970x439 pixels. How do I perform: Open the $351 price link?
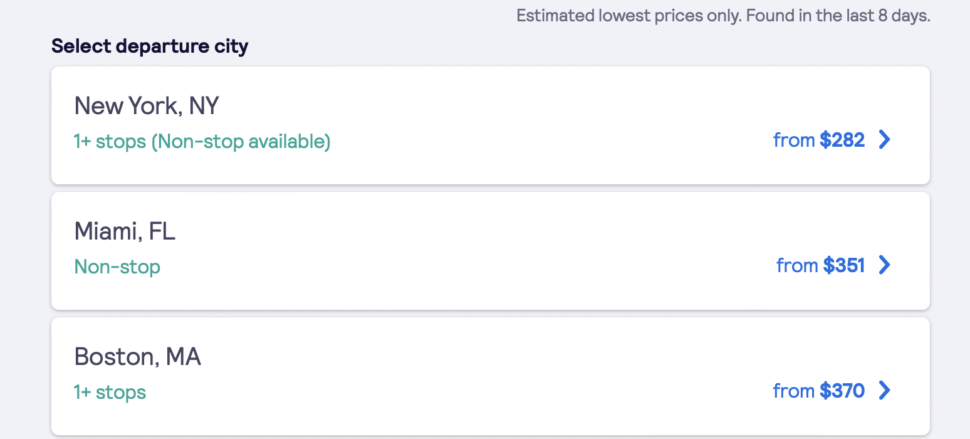(844, 265)
